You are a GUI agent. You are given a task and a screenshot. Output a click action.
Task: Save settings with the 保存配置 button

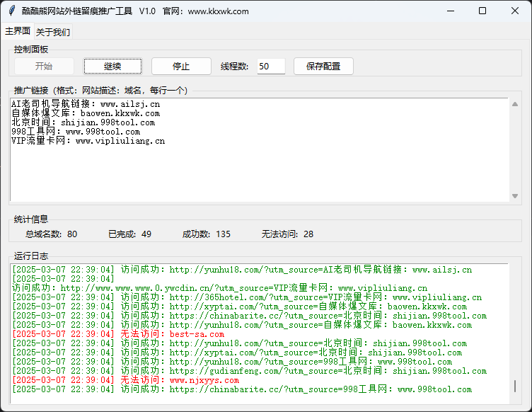(323, 66)
